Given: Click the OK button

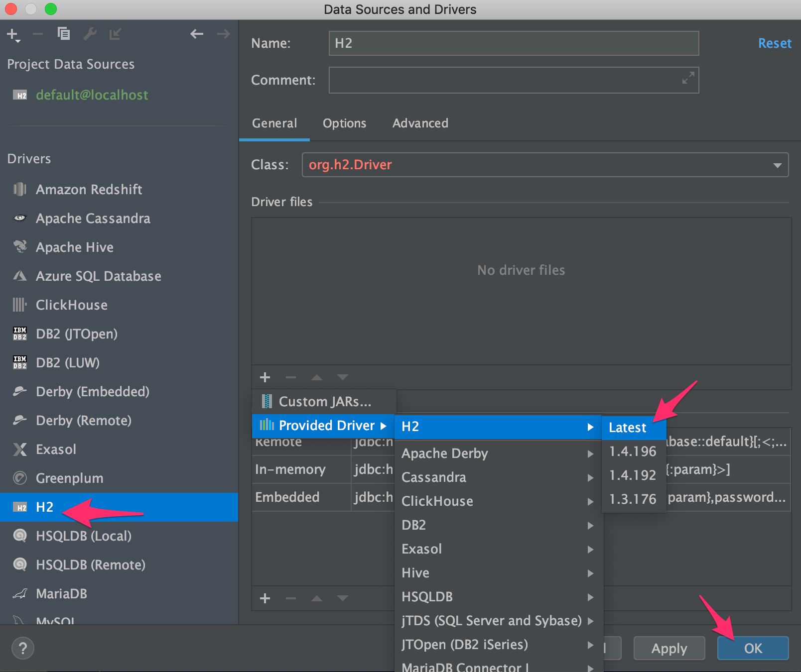Looking at the screenshot, I should (x=753, y=648).
